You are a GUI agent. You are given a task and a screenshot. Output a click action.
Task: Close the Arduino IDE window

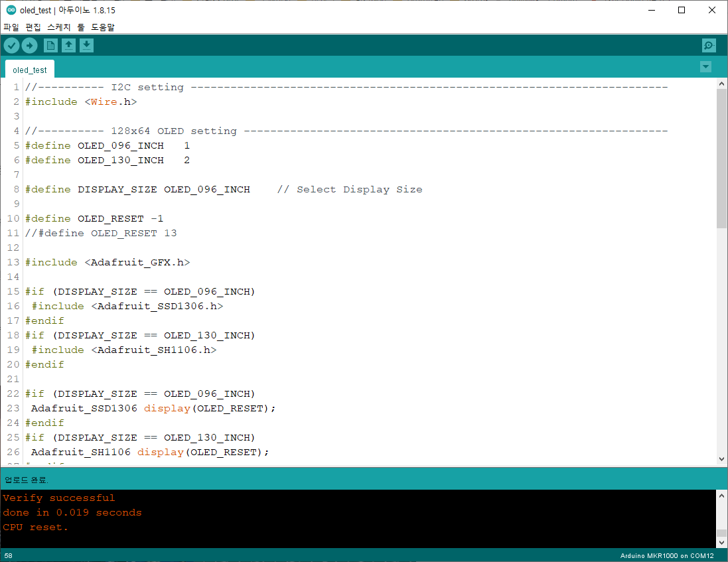[x=712, y=10]
